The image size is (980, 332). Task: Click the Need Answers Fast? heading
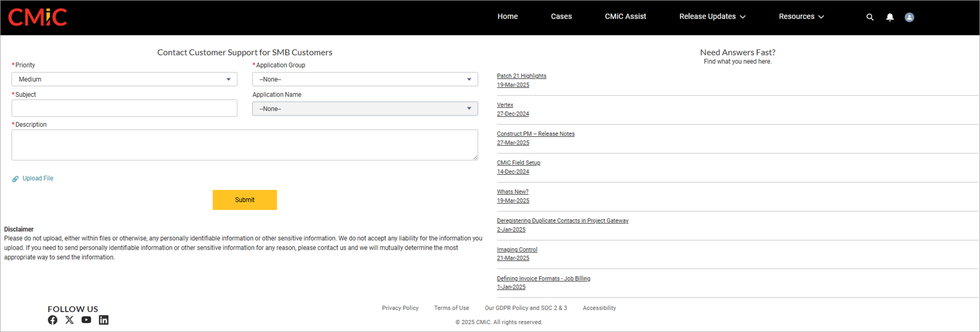tap(738, 52)
